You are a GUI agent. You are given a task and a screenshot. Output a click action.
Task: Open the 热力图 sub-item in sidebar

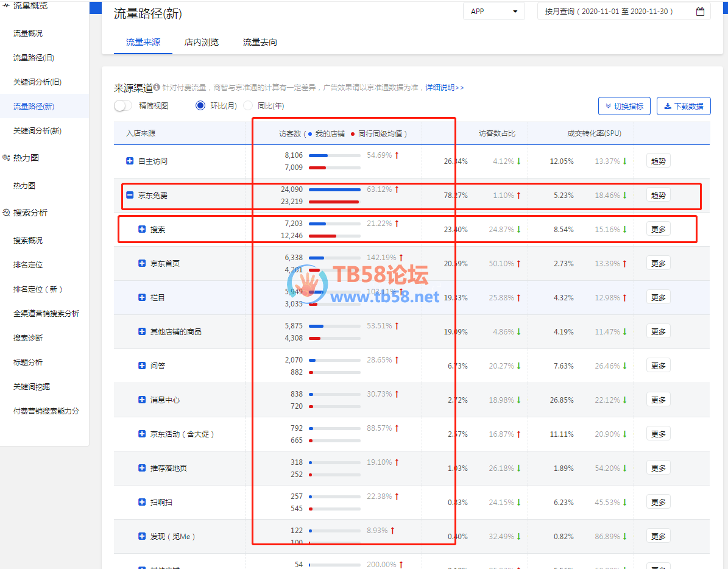(24, 186)
